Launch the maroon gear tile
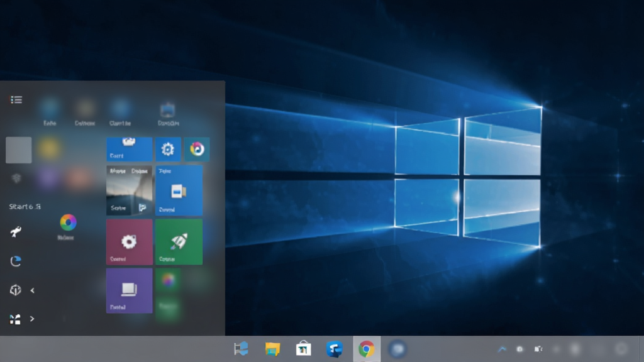The width and height of the screenshot is (644, 362). pyautogui.click(x=130, y=242)
